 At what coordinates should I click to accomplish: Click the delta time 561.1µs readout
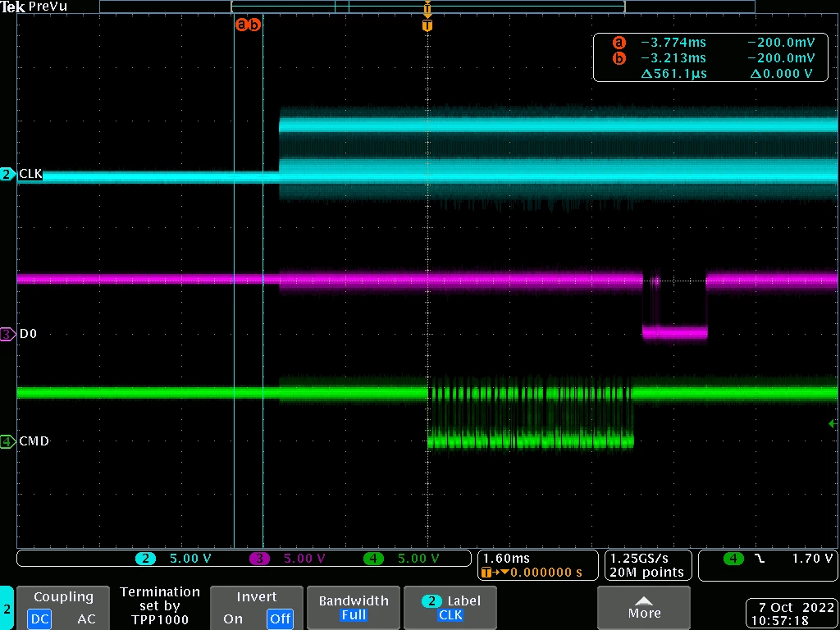(673, 73)
